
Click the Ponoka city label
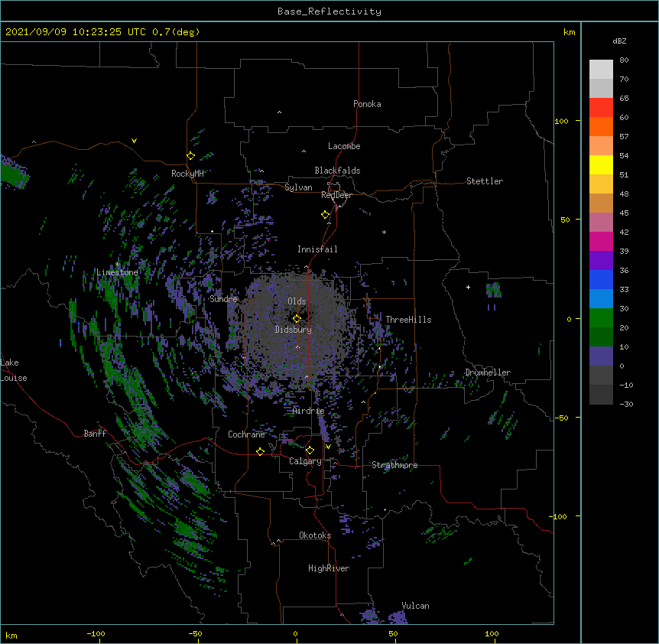[367, 104]
